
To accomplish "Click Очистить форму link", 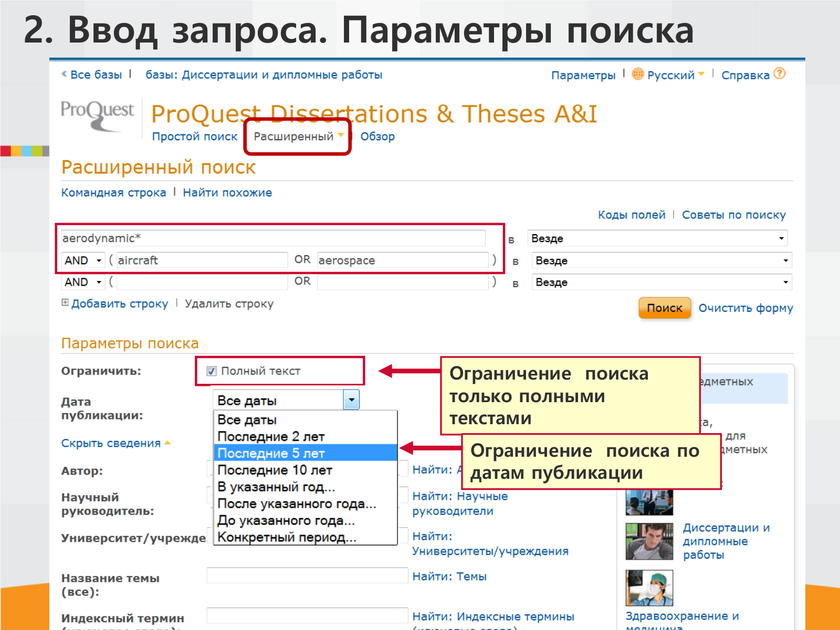I will (745, 308).
